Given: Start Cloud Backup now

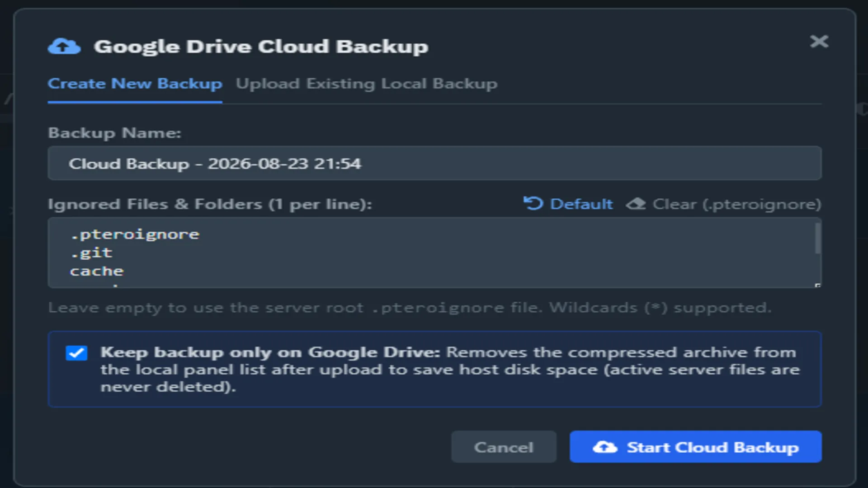Looking at the screenshot, I should tap(695, 446).
